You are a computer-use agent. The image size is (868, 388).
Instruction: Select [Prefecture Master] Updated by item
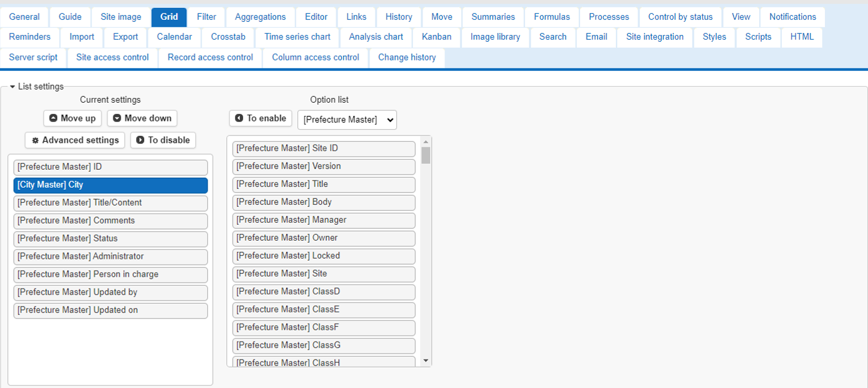(x=111, y=292)
